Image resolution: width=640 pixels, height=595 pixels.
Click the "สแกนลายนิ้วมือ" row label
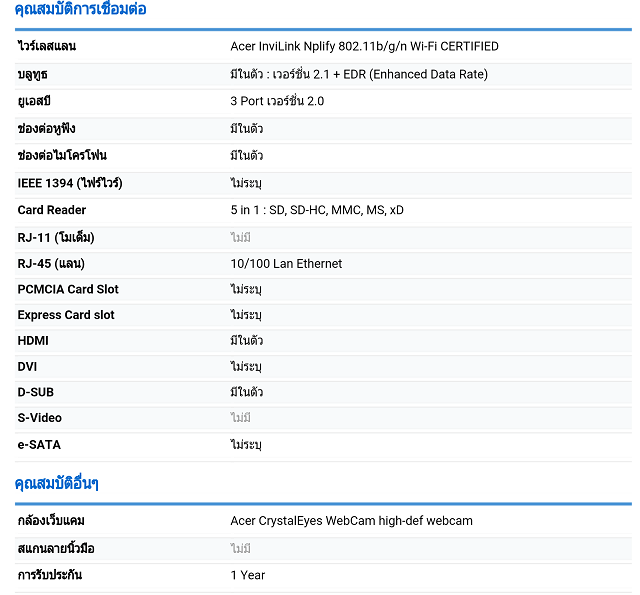pos(56,549)
